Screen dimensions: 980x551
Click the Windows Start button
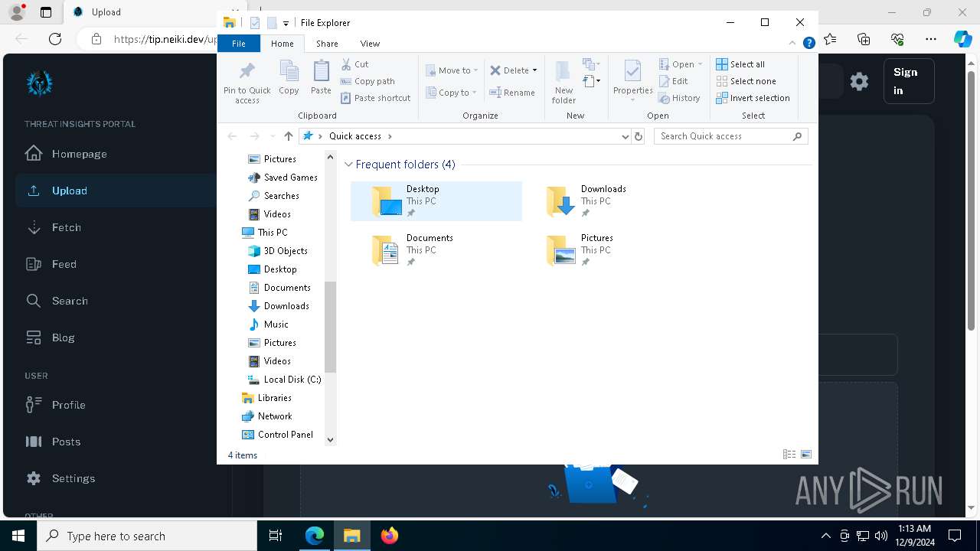pyautogui.click(x=18, y=536)
